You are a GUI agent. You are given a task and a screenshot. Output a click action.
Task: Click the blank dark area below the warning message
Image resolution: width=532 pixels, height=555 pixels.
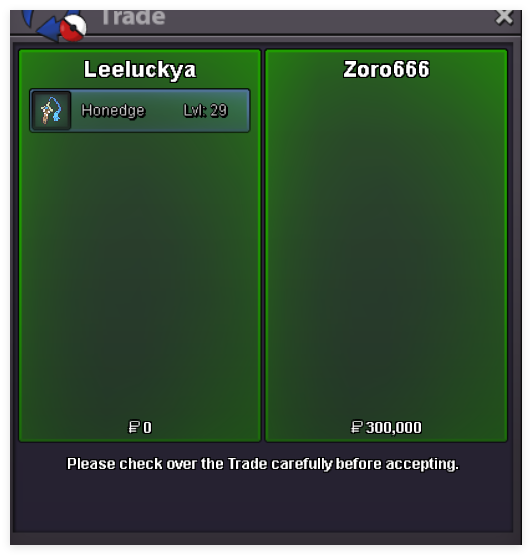click(263, 504)
